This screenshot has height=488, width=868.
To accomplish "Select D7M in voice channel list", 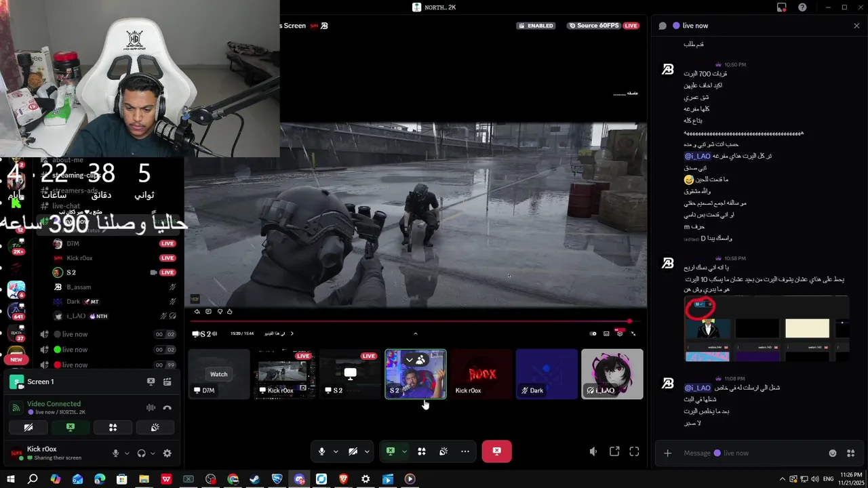I will click(114, 243).
